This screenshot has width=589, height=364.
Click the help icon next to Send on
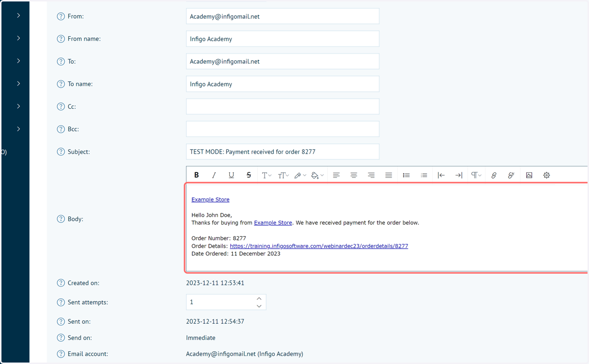61,338
